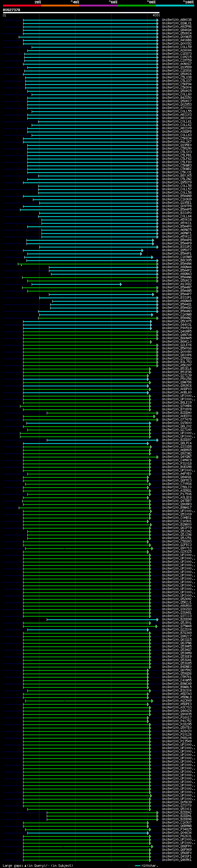Open hit UniRef100_Q84KQ4
197x868 pixels.
click(x=176, y=30)
